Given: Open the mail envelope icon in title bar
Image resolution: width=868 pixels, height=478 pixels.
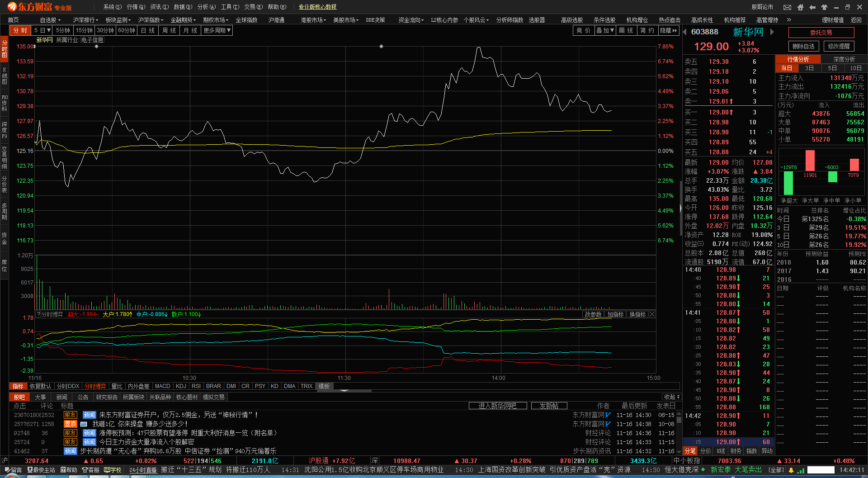Looking at the screenshot, I should (x=788, y=7).
